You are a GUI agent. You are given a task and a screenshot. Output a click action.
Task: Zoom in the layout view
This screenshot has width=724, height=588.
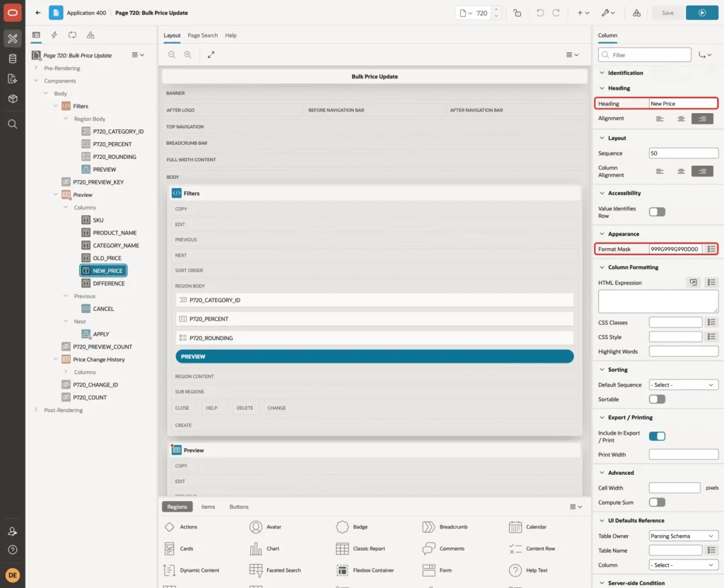pyautogui.click(x=187, y=54)
